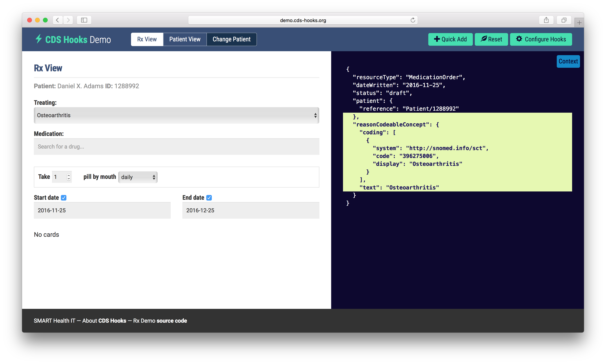Show all tabs overview icon
This screenshot has height=364, width=606.
coord(564,20)
